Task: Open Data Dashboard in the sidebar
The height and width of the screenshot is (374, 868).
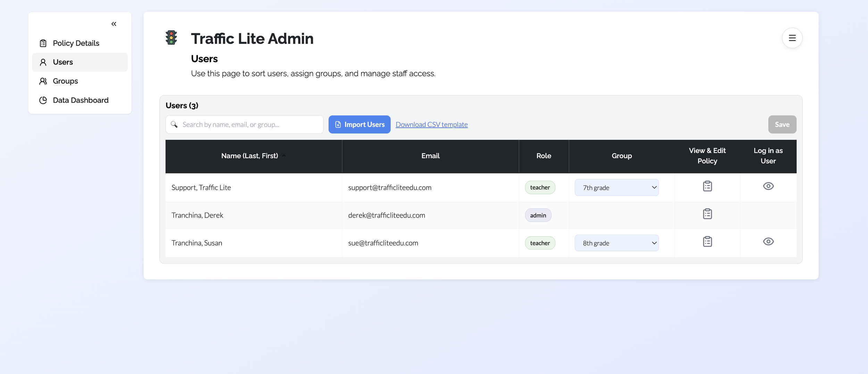Action: tap(80, 100)
